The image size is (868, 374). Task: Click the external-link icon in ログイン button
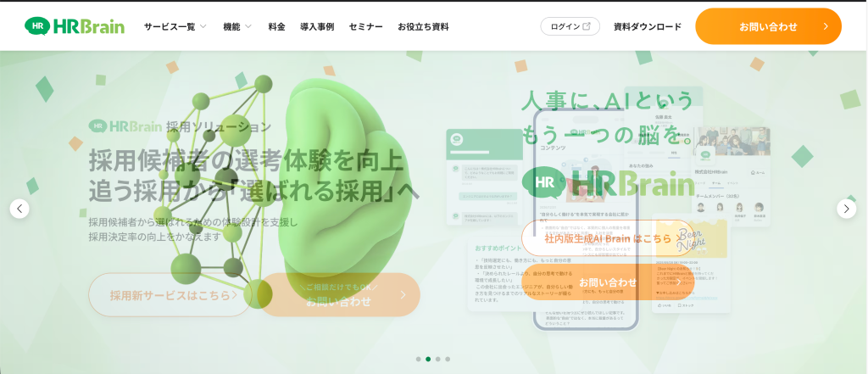[x=587, y=26]
